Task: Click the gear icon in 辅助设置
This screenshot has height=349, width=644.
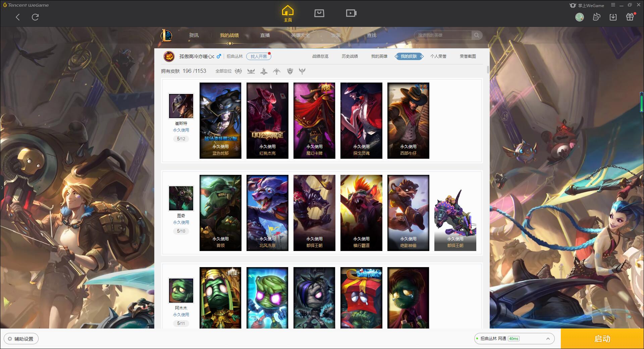Action: click(x=10, y=339)
